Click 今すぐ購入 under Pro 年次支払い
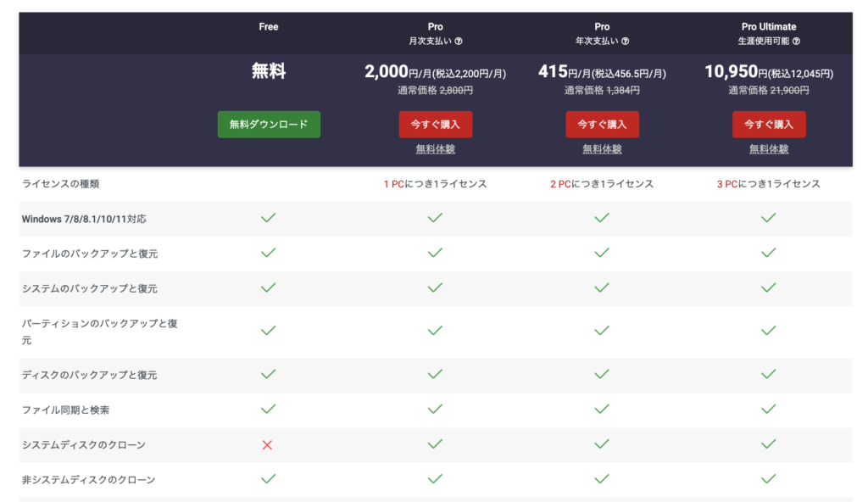Screen dimensions: 868x502 coord(602,124)
